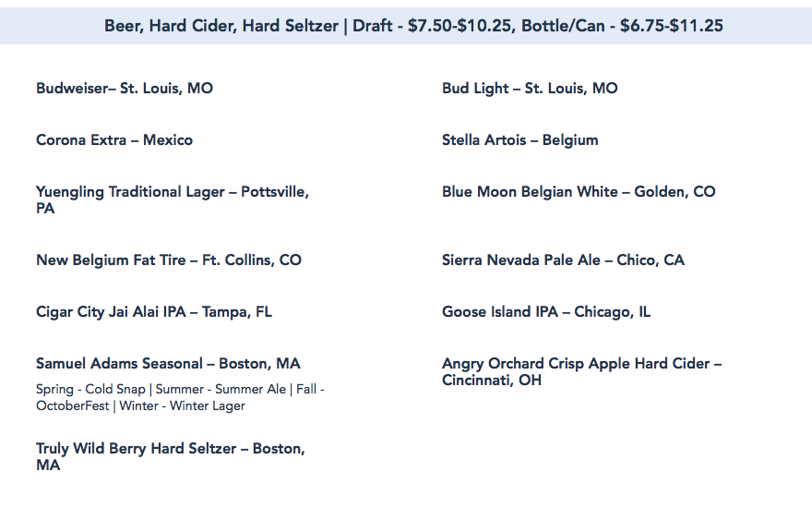Select Stella Artois – Belgium
Screen dimensions: 812x508
click(519, 140)
